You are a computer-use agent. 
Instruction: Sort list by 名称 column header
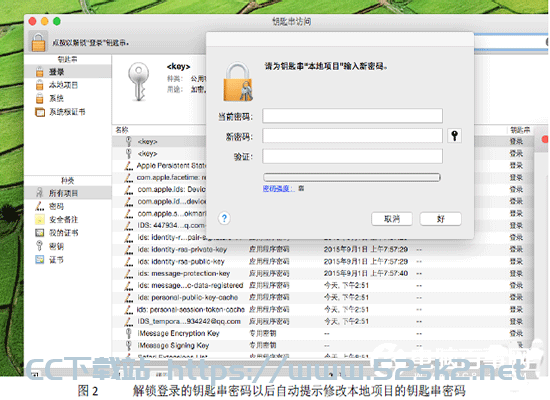(122, 130)
